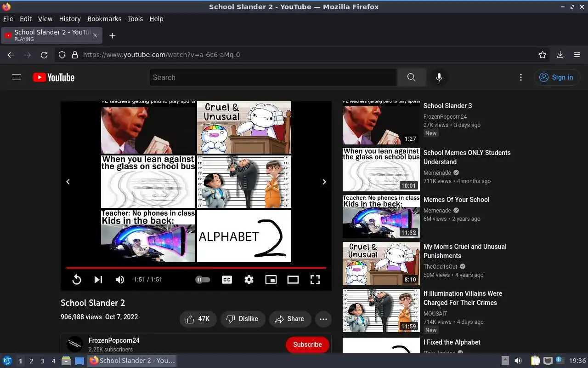Click the taskbar volume speaker icon
Viewport: 588px width, 368px height.
click(x=518, y=361)
